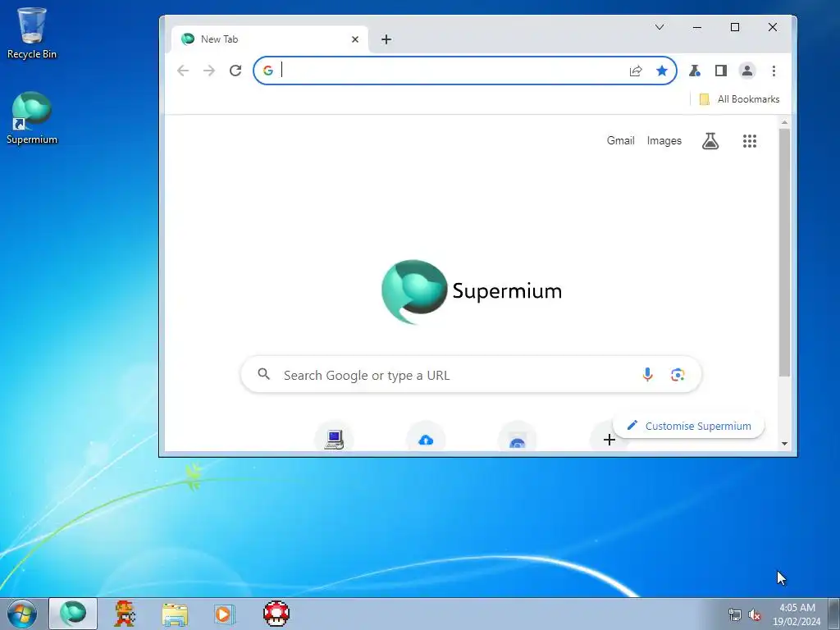Add shortcut with plus tile
This screenshot has height=630, width=840.
click(x=609, y=440)
